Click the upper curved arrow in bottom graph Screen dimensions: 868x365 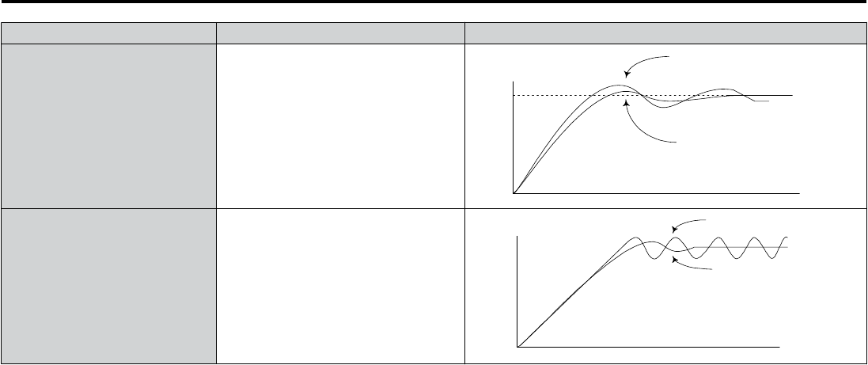pos(689,226)
